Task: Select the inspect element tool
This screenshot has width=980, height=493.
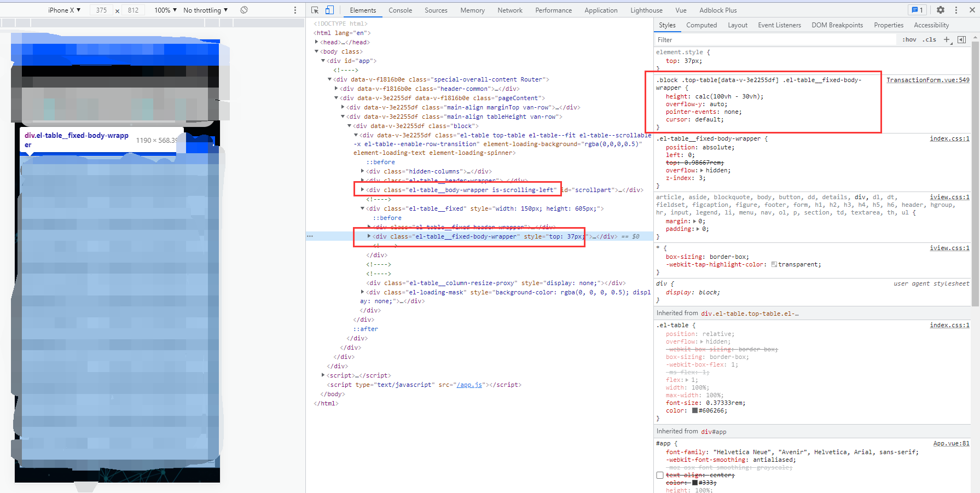Action: [314, 10]
